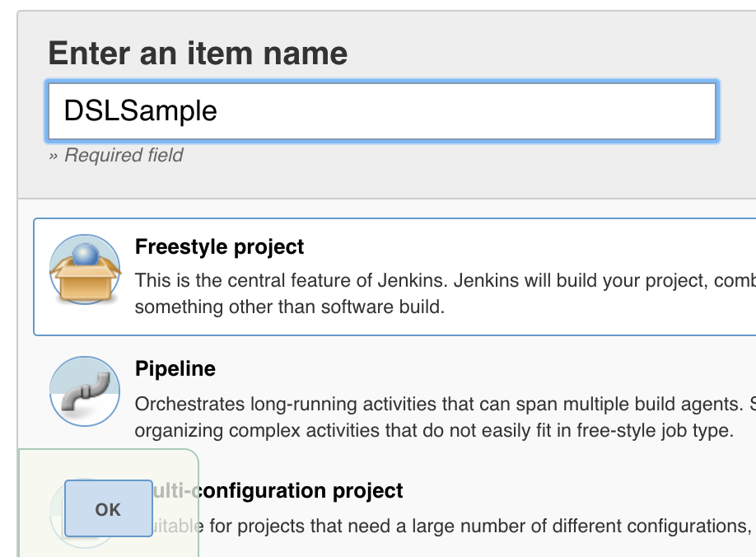This screenshot has height=557, width=756.
Task: Click 'organizing complex activities' description line
Action: pyautogui.click(x=434, y=430)
